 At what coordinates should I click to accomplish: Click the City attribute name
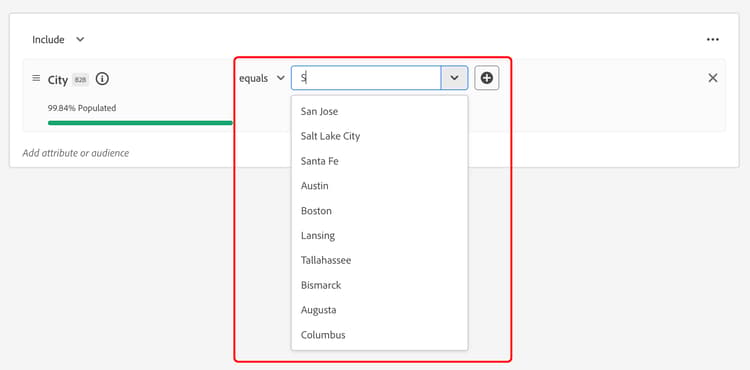pyautogui.click(x=58, y=80)
